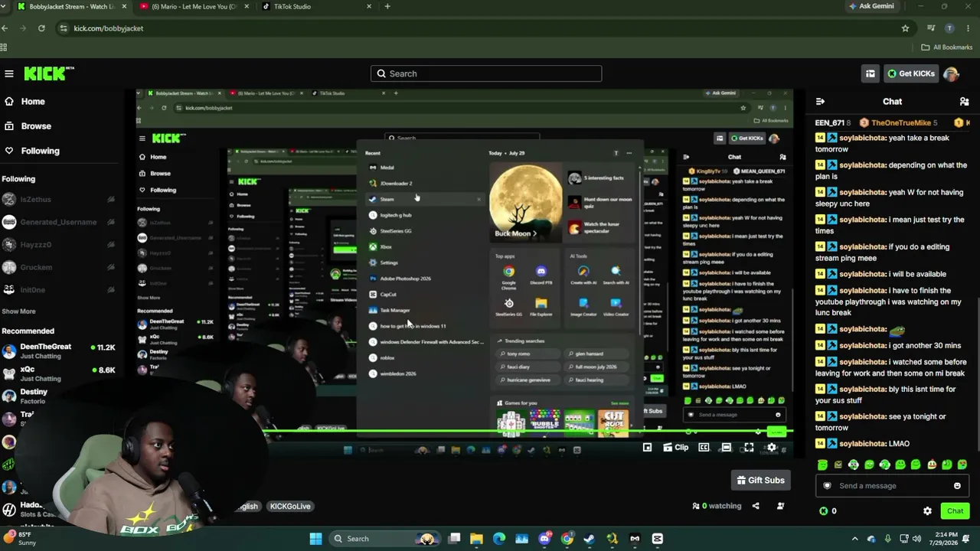Click the share stream icon
The image size is (980, 551).
[756, 506]
